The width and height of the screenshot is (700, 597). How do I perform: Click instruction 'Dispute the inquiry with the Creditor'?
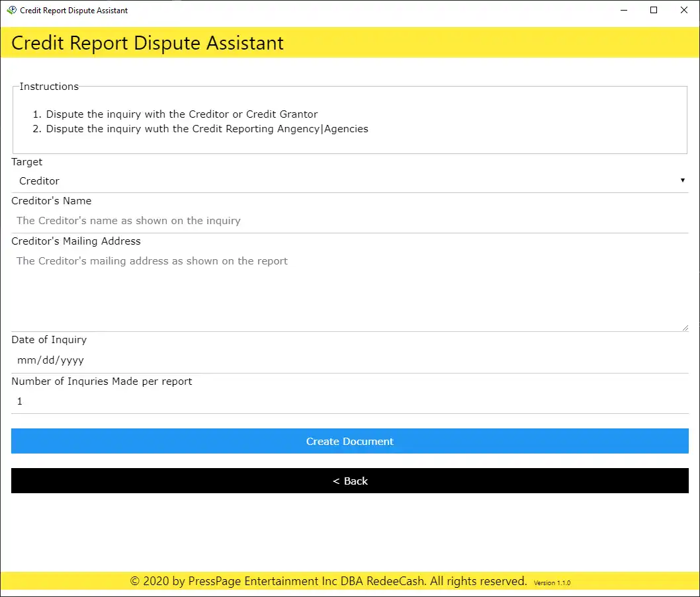(x=182, y=114)
